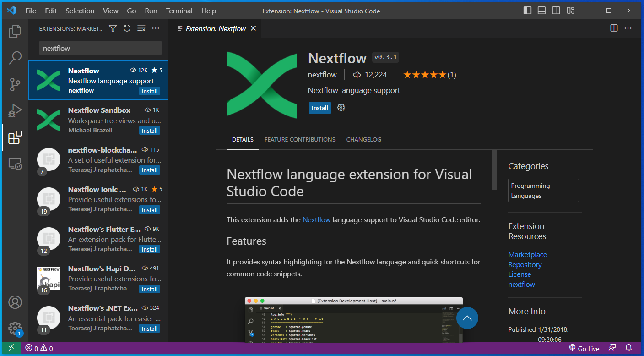Clear extensions search results
644x356 pixels.
141,28
